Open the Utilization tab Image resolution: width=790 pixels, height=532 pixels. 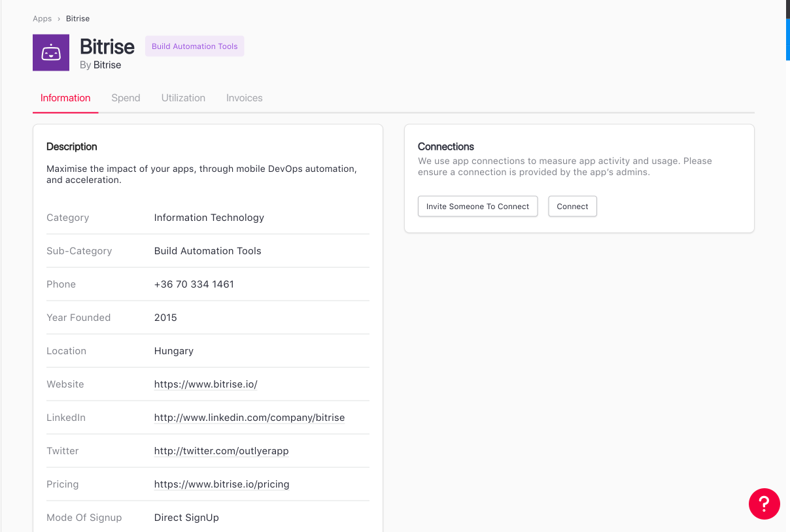(183, 98)
